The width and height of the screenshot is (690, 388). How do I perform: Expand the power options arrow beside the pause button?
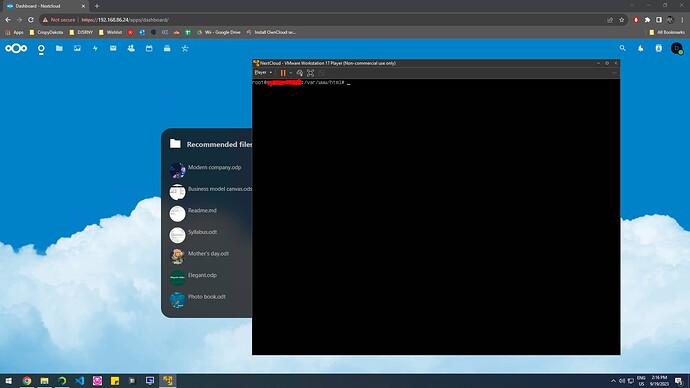(x=290, y=73)
